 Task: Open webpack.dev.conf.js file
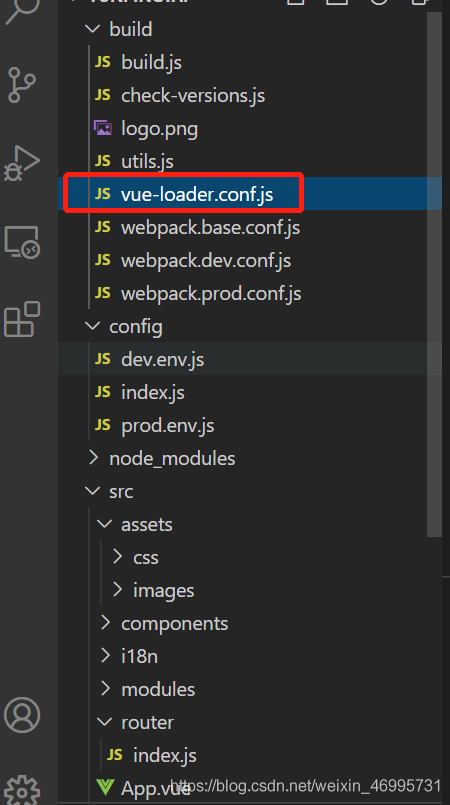click(206, 260)
